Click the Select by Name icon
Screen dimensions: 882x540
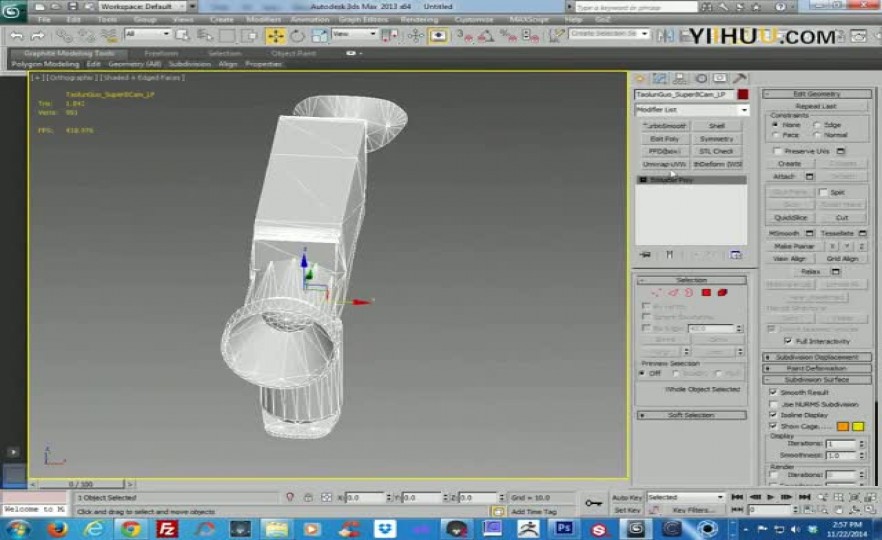tap(205, 36)
